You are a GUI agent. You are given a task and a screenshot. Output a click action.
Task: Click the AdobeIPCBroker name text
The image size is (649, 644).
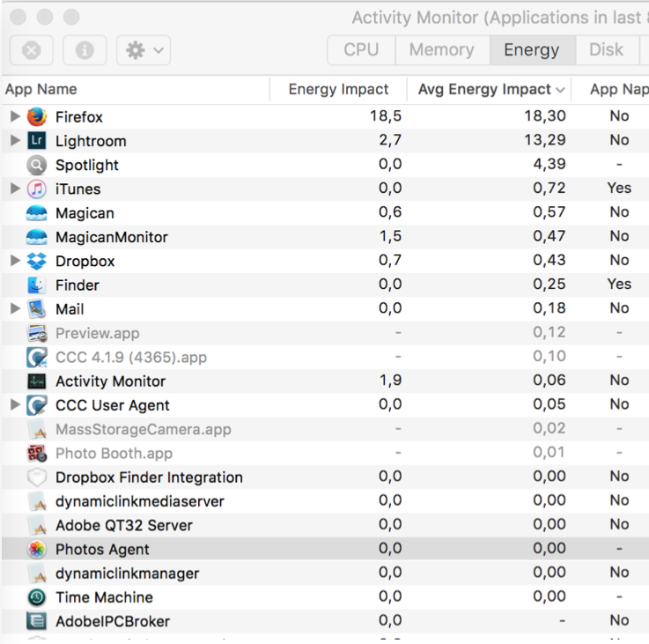coord(113,622)
